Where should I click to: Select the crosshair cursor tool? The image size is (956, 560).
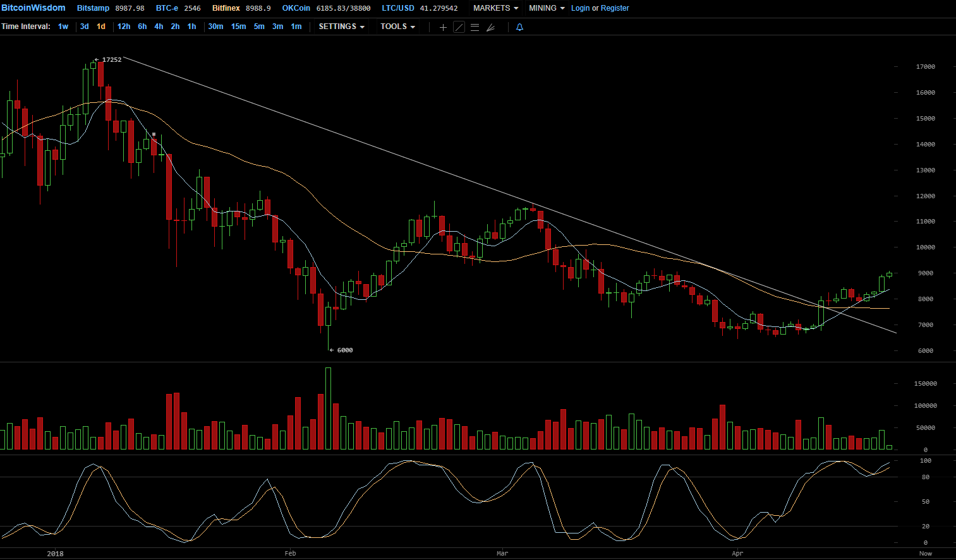(443, 27)
